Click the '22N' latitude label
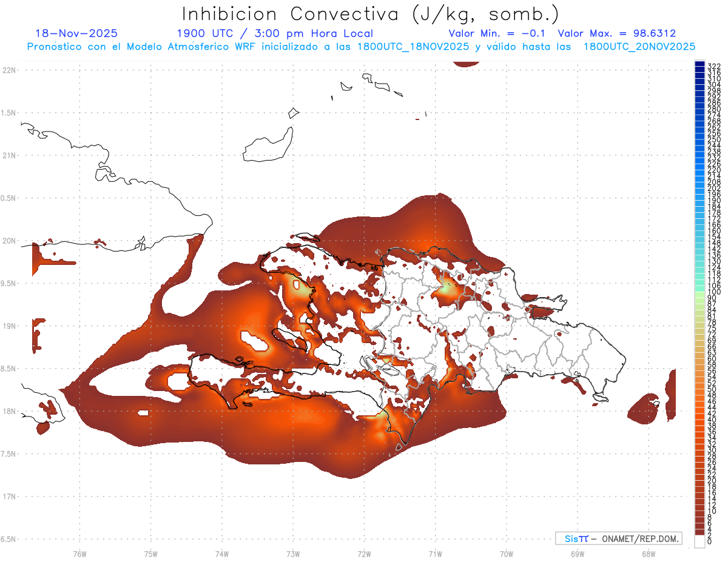This screenshot has width=728, height=562. point(8,70)
